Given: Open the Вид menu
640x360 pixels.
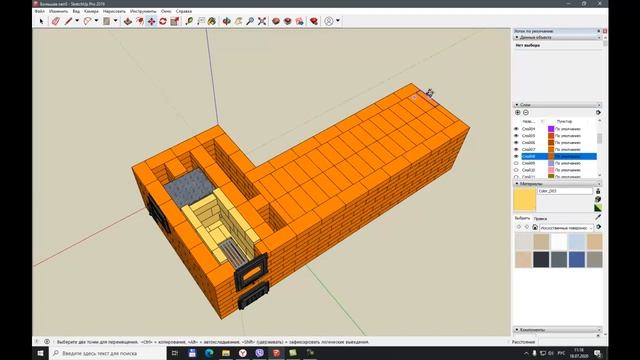Looking at the screenshot, I should [76, 11].
